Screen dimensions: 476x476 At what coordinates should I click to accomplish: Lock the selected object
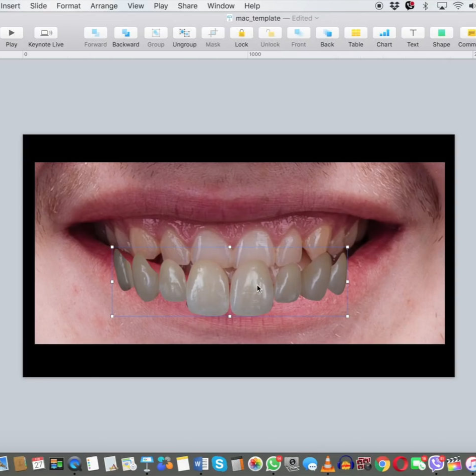click(x=241, y=33)
